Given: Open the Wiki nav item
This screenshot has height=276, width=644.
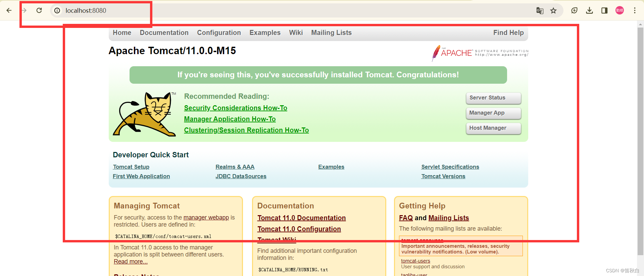Looking at the screenshot, I should coord(296,33).
